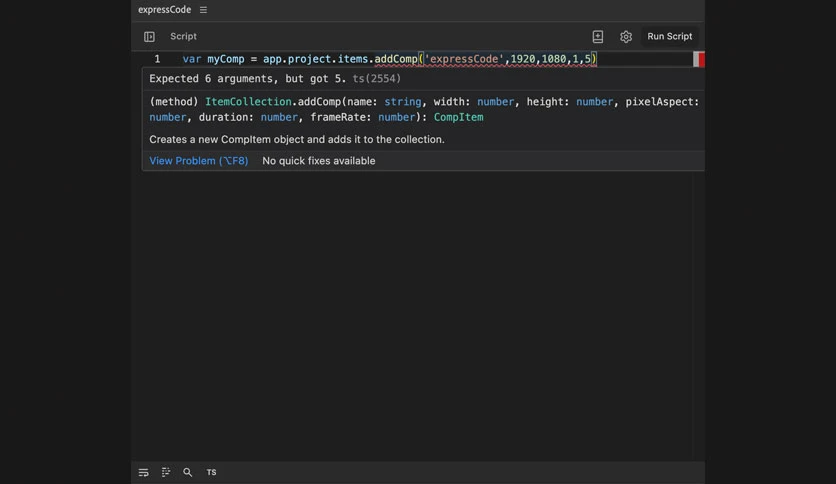Viewport: 836px width, 484px height.
Task: Open settings gear icon
Action: 626,36
